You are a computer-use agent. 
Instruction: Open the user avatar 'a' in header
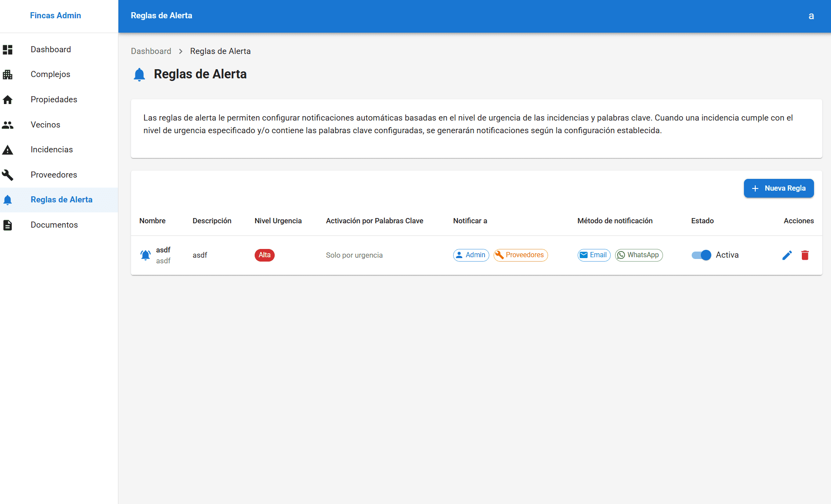click(811, 16)
